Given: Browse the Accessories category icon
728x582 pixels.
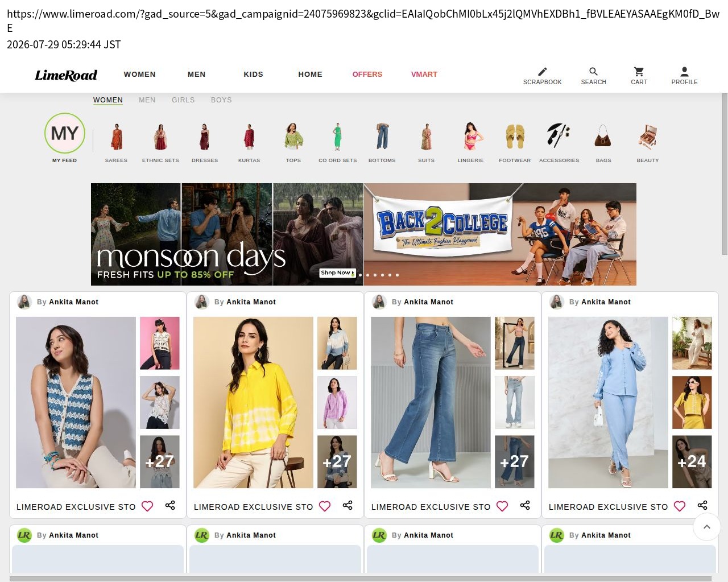Looking at the screenshot, I should [x=559, y=137].
